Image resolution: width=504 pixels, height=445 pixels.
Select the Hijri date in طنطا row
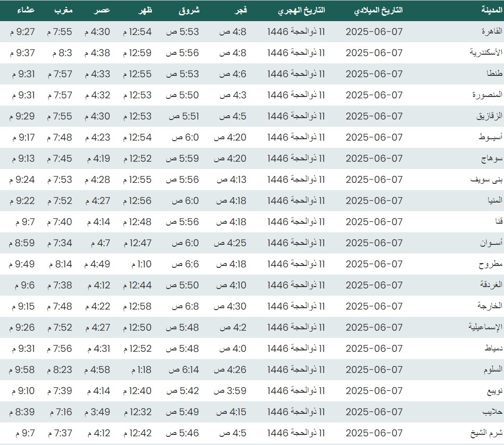click(296, 74)
